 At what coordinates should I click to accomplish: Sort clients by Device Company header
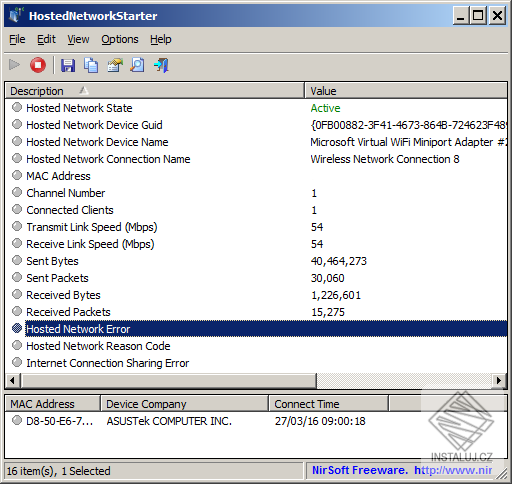[x=184, y=404]
